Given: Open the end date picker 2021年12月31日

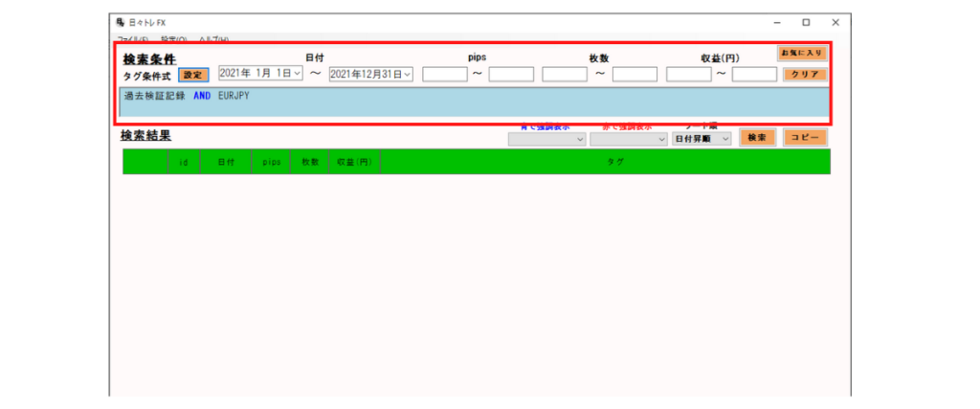Looking at the screenshot, I should pos(370,75).
